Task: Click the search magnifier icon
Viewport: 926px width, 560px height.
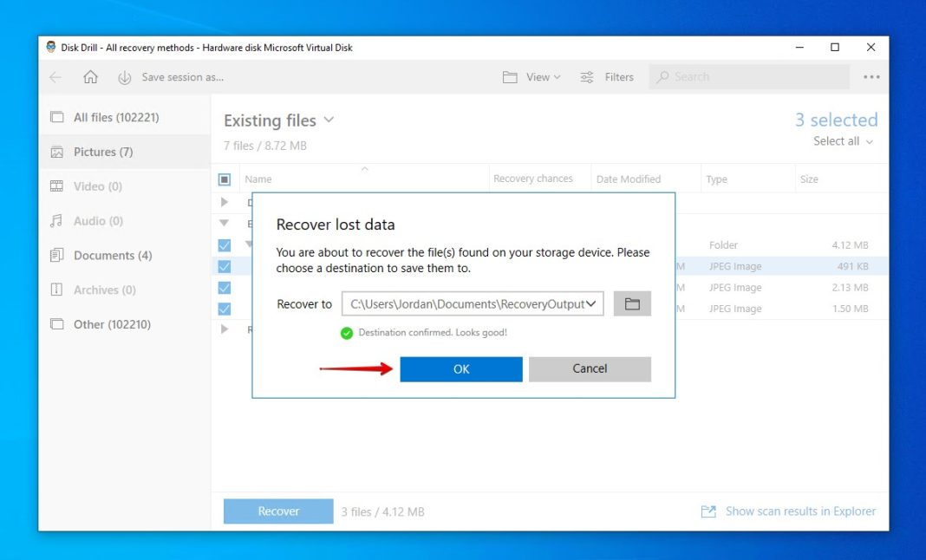Action: pos(662,77)
